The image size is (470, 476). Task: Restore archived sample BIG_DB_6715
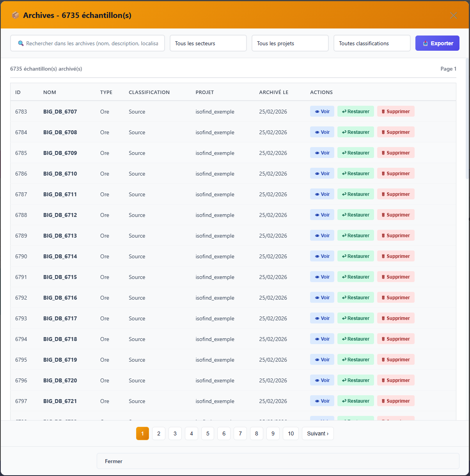(355, 277)
